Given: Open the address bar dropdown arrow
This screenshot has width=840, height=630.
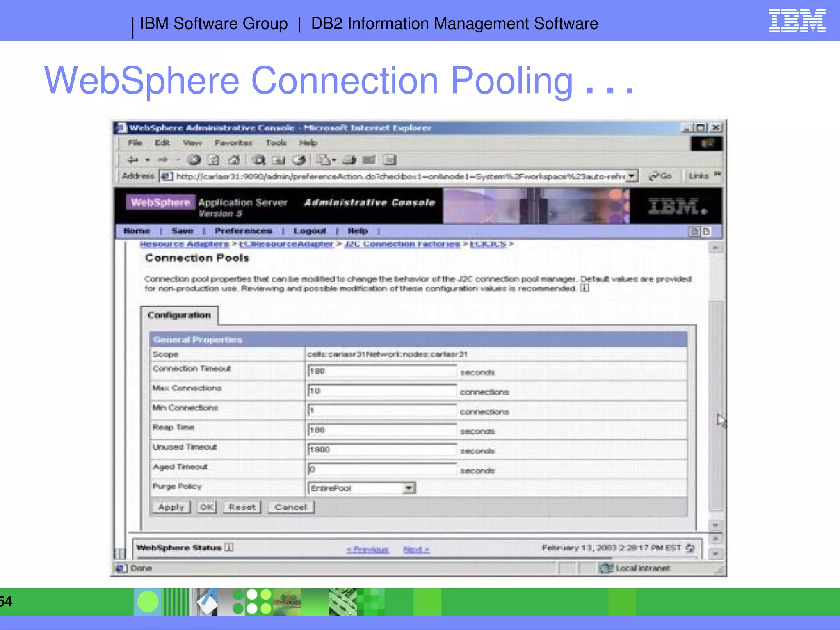Looking at the screenshot, I should 632,176.
